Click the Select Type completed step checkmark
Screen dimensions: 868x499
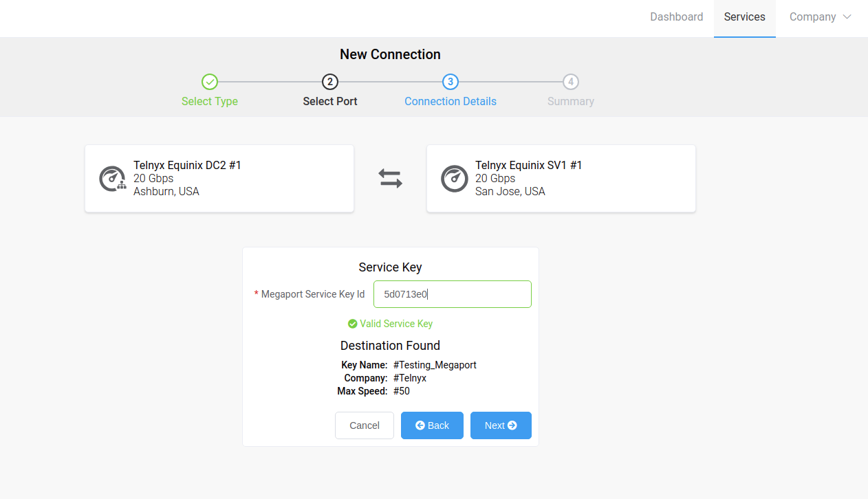coord(210,82)
